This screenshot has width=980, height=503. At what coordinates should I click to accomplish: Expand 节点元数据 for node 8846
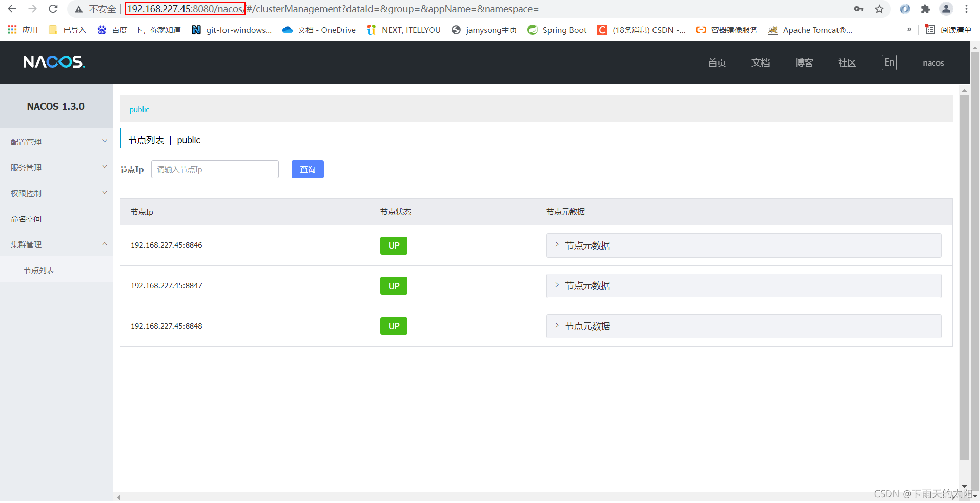pos(744,245)
